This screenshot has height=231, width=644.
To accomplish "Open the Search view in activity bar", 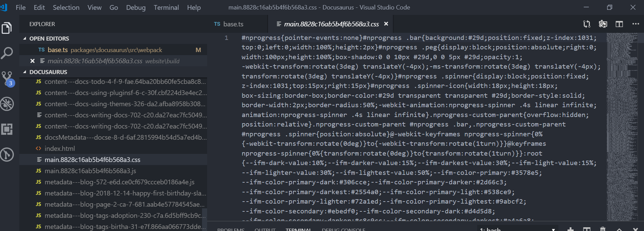I will coord(7,53).
